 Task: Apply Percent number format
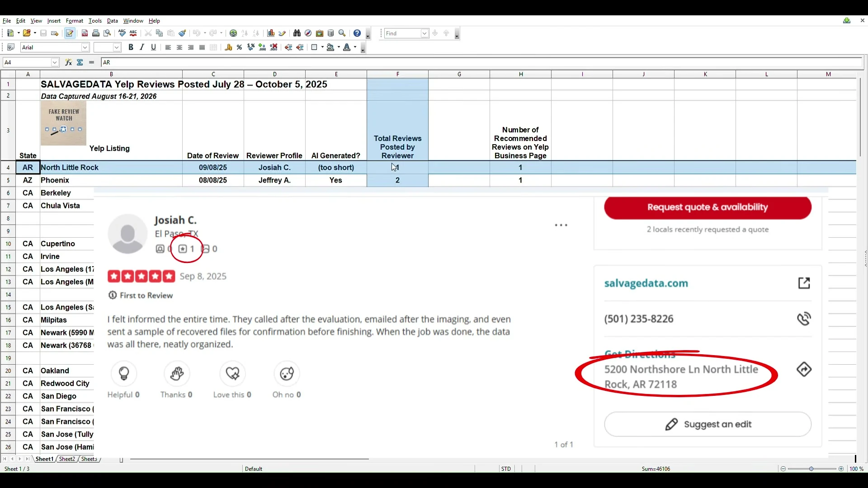point(240,47)
